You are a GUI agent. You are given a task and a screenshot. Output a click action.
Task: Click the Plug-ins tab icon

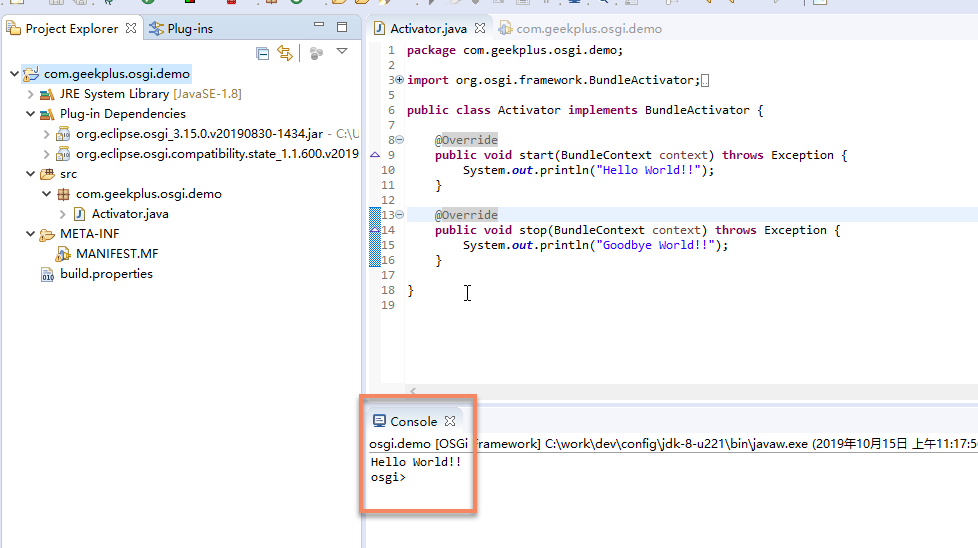click(157, 29)
